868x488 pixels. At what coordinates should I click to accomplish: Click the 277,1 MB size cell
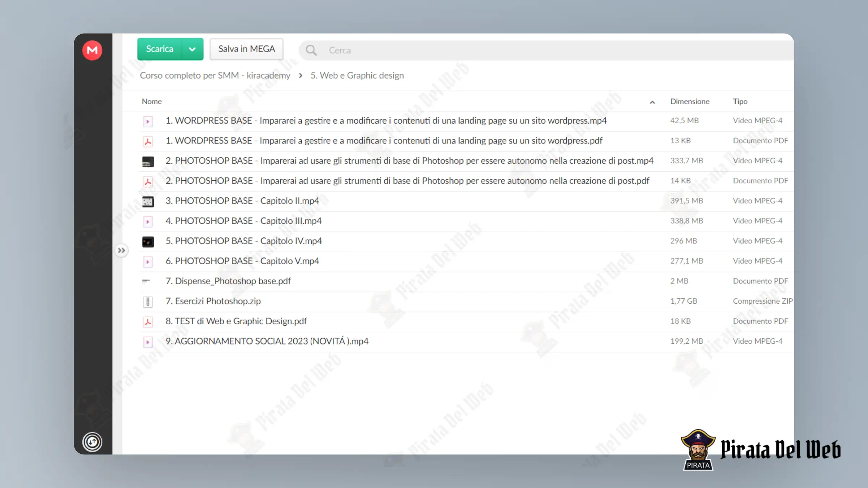(686, 261)
